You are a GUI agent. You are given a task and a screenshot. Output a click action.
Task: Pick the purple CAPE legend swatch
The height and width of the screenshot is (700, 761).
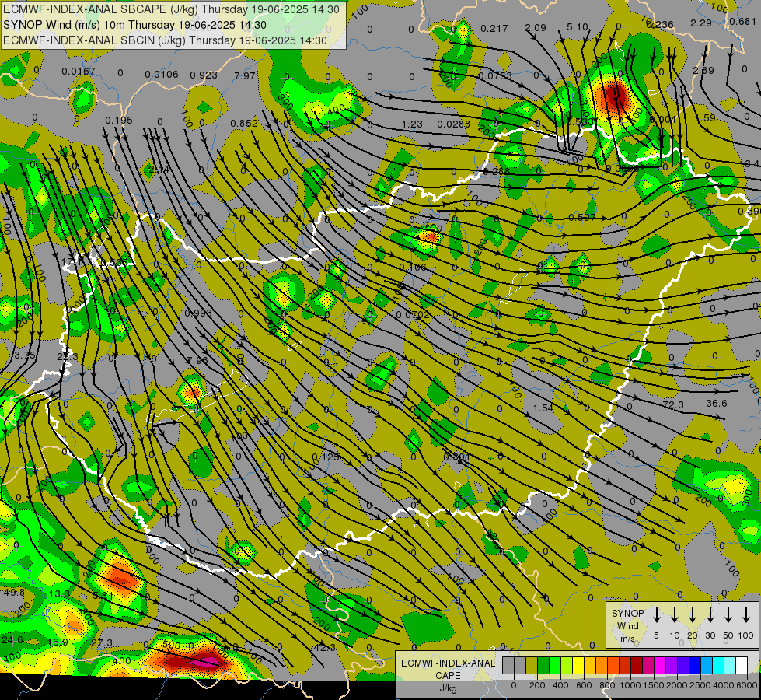pyautogui.click(x=671, y=665)
